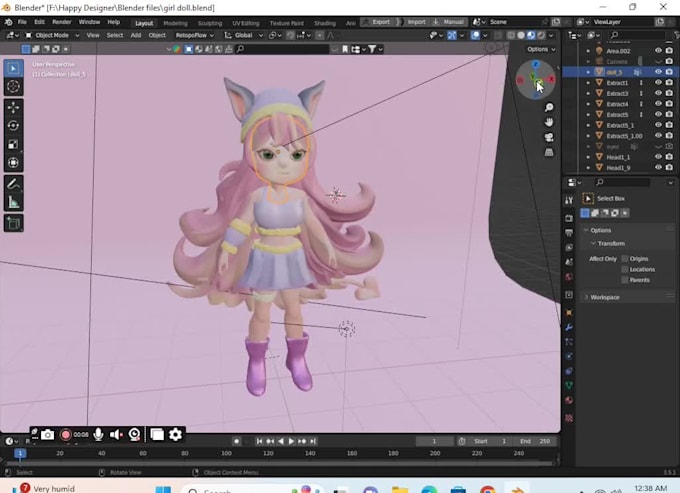
Task: Select rendered viewport shading mode
Action: click(x=541, y=35)
